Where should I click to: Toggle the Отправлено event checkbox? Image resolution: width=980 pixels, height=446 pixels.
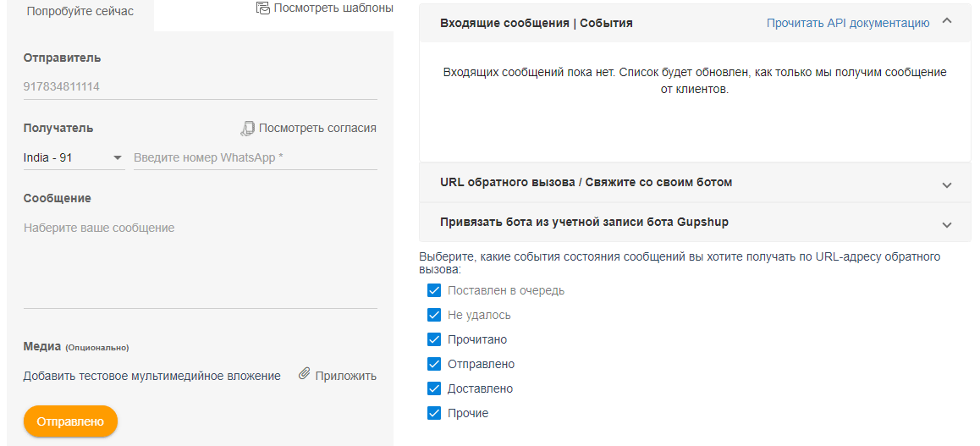434,364
